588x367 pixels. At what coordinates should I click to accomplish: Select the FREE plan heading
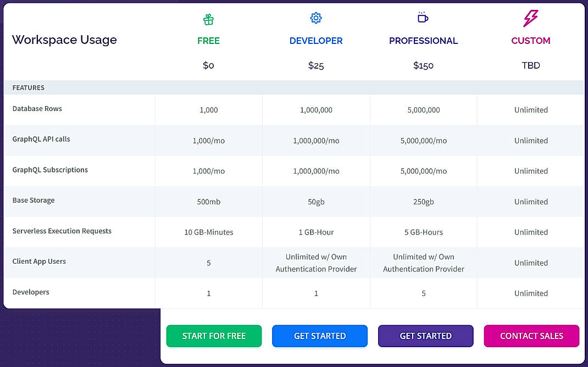(x=208, y=41)
